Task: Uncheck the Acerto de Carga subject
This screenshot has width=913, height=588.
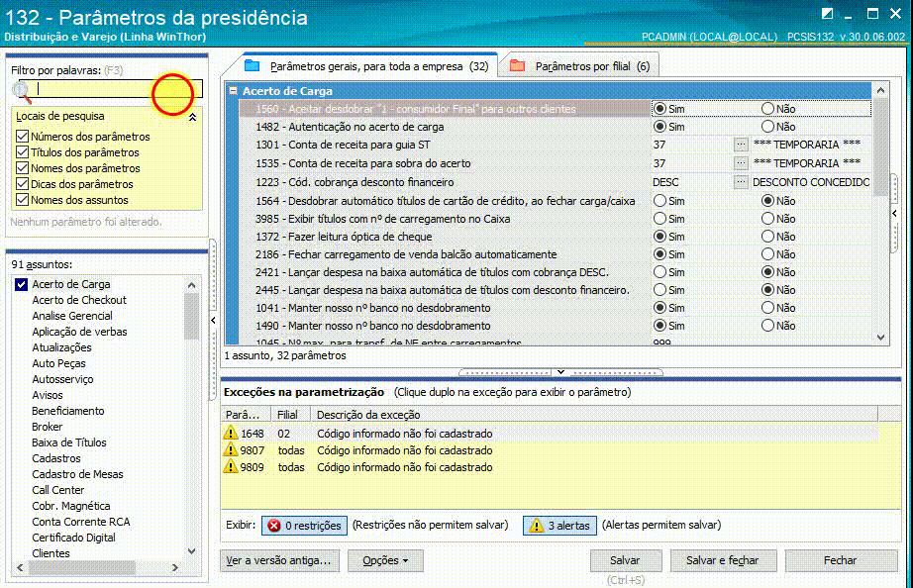Action: tap(22, 284)
